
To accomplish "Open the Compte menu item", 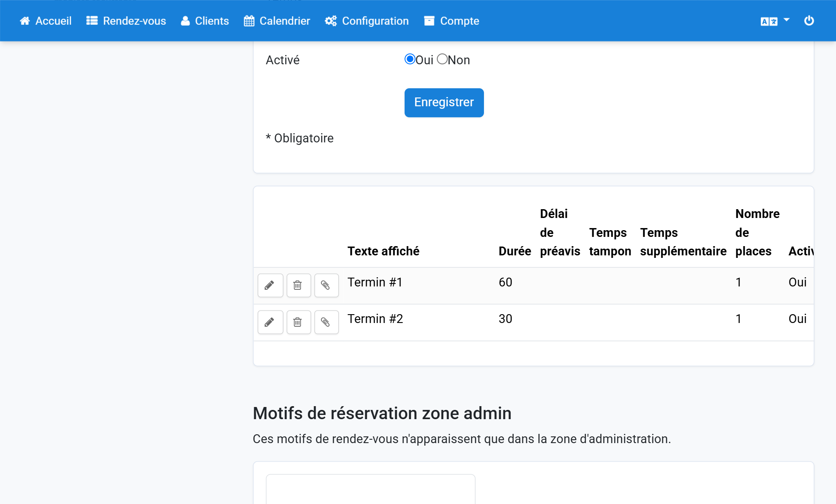I will click(x=452, y=21).
